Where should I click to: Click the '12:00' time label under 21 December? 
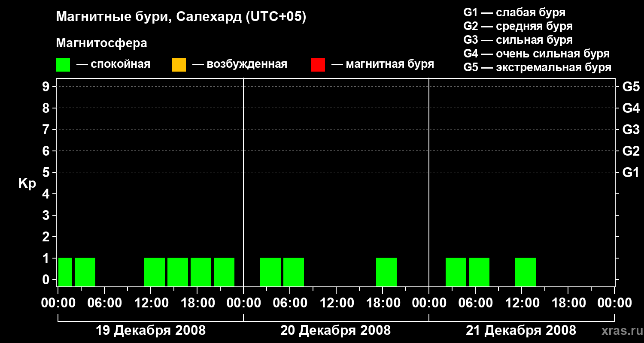[x=522, y=303]
